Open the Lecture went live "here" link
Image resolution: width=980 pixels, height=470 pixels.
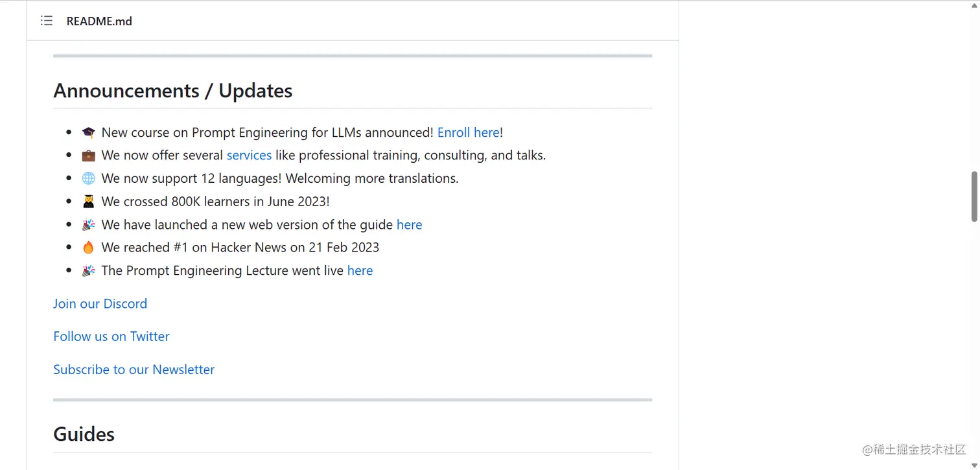(x=360, y=271)
